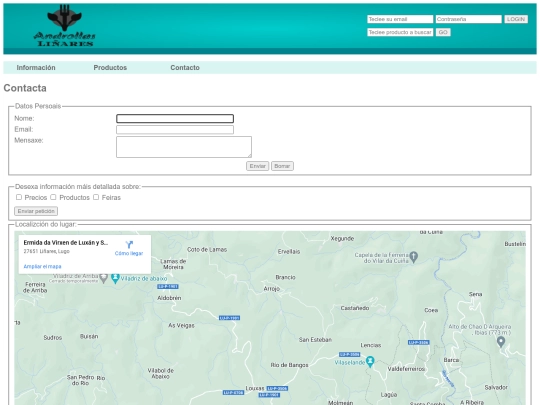
Task: Click the 27651 Liñares, Lugo address text
Action: 46,251
